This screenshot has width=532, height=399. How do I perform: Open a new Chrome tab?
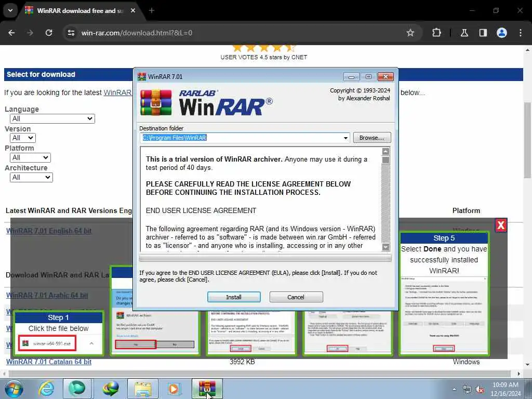tap(152, 10)
